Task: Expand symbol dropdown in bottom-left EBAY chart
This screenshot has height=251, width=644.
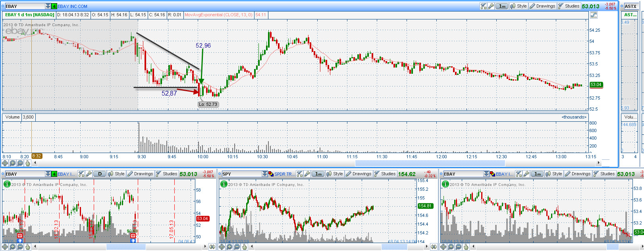Action: [48, 174]
